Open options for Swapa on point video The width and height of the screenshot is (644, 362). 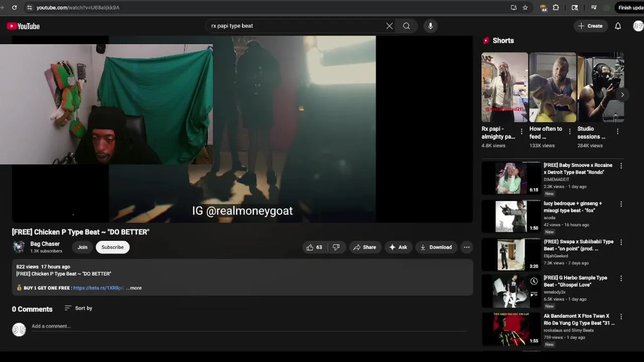[621, 242]
